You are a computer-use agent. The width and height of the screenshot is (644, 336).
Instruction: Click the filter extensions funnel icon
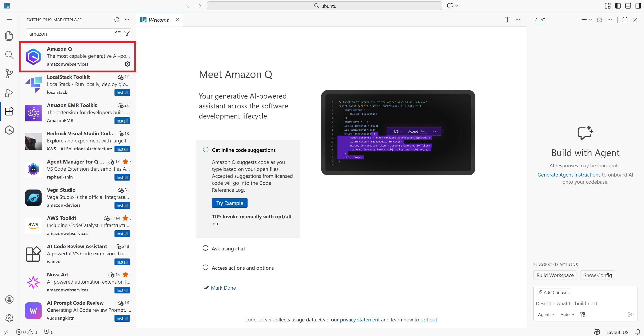[x=127, y=33]
